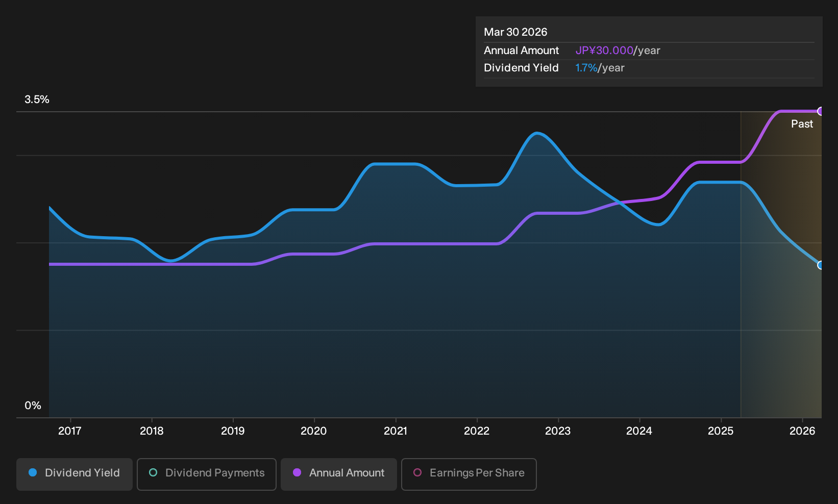
Task: Click the 2018 x-axis label
Action: 152,431
